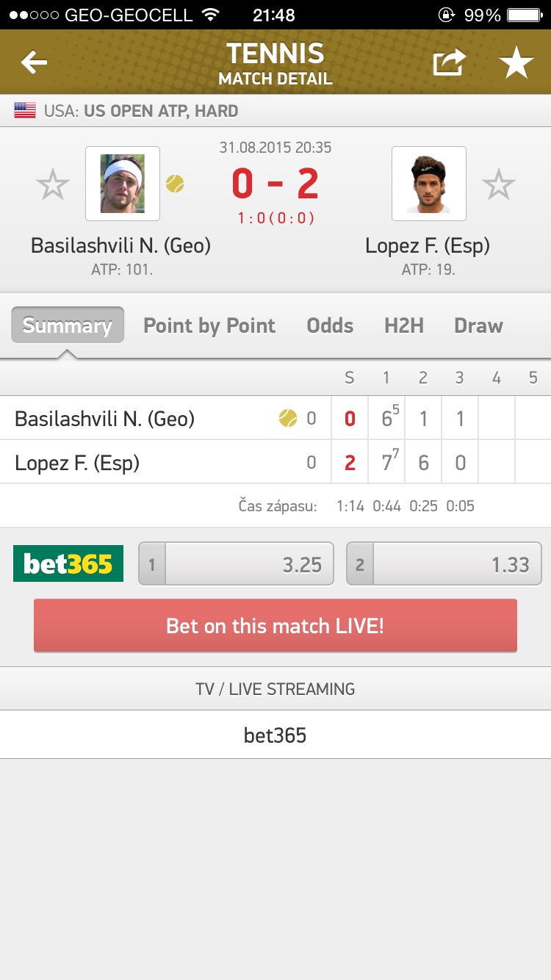
Task: Tap the tennis ball serve icon in score table
Action: pyautogui.click(x=288, y=419)
